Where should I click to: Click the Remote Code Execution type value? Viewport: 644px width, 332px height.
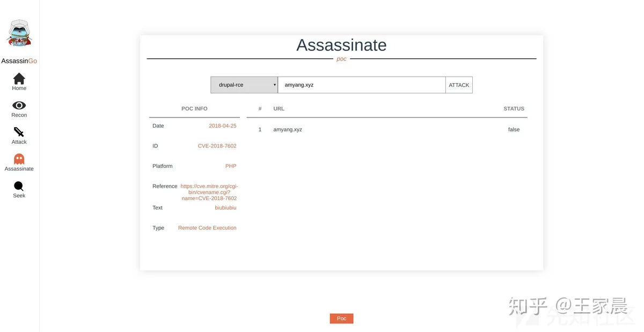[x=207, y=228]
